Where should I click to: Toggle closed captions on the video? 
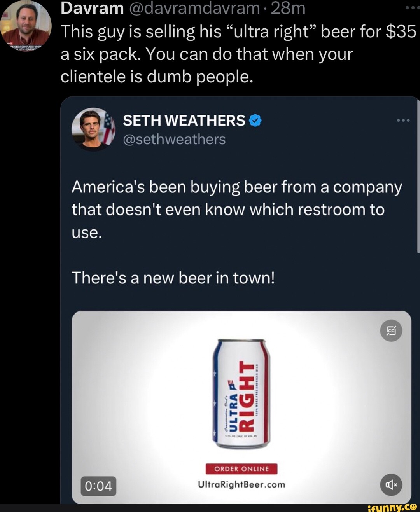click(x=391, y=330)
